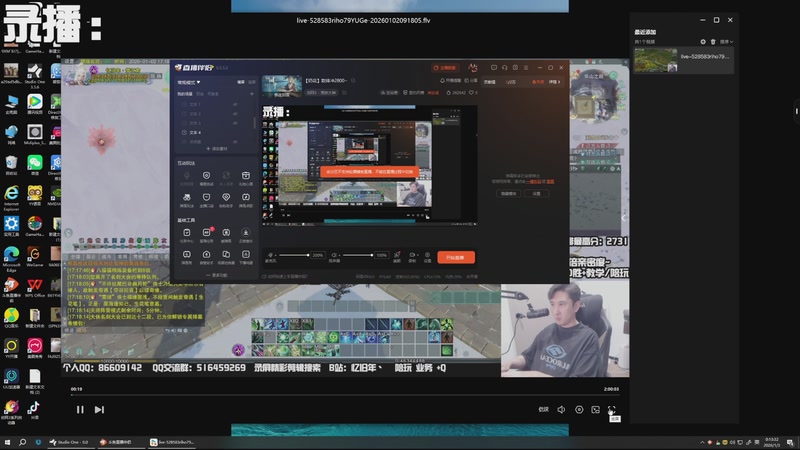Image resolution: width=800 pixels, height=450 pixels.
Task: Delete playlist items with trash icon
Action: 713,42
